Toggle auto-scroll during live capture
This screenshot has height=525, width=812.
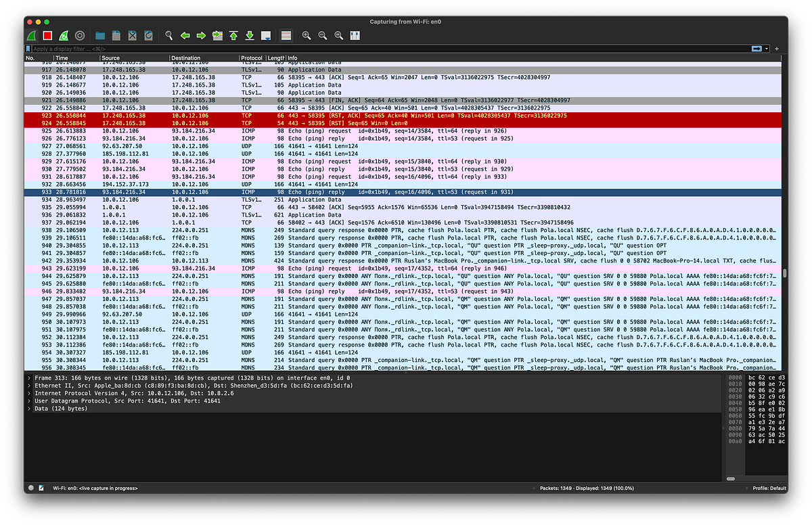tap(266, 35)
